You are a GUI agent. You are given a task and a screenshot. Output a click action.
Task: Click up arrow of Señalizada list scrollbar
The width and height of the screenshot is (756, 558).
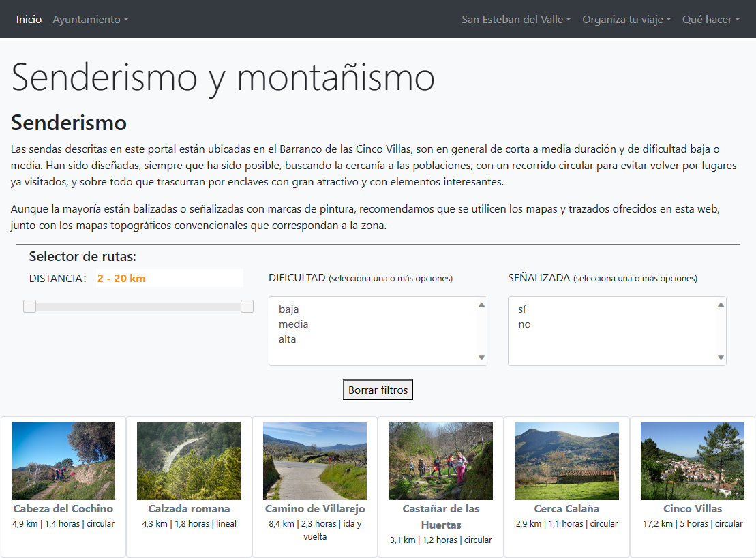point(721,305)
